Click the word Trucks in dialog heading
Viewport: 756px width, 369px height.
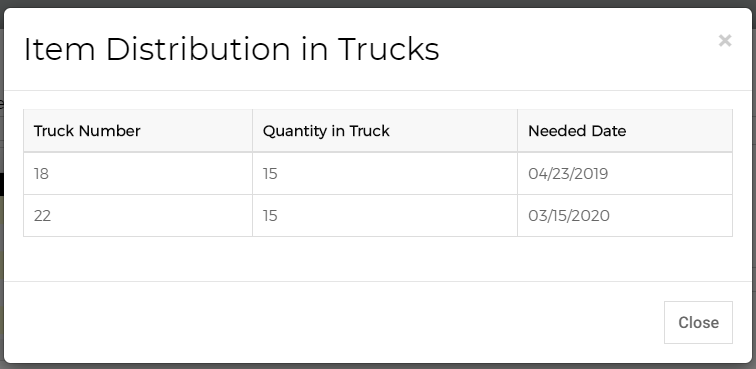389,49
